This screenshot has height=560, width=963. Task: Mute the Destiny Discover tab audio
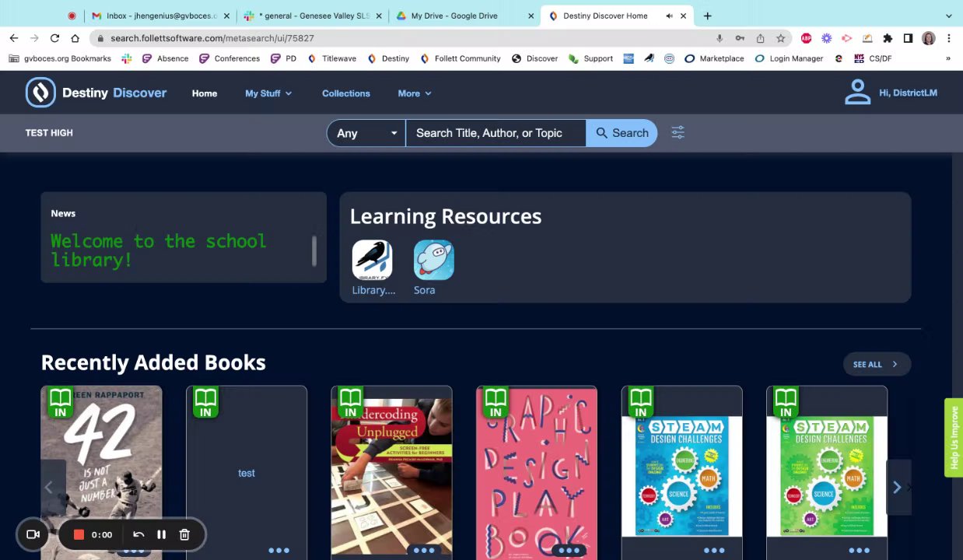[x=669, y=16]
